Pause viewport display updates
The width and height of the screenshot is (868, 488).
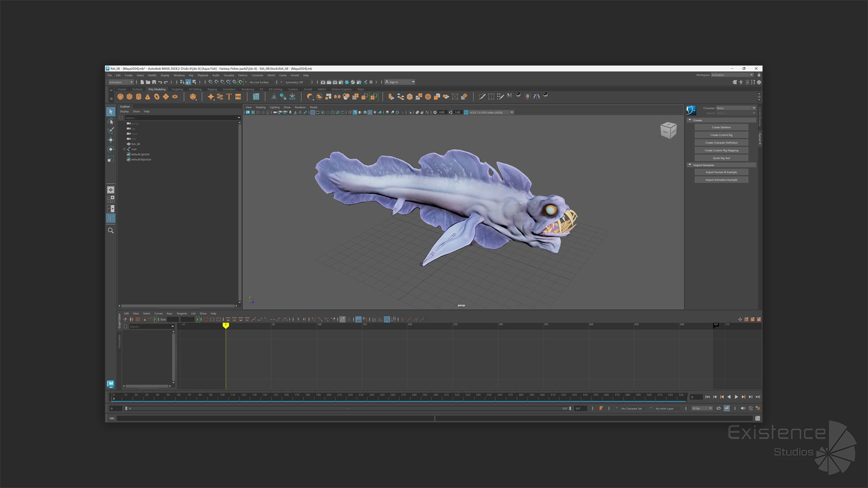click(x=371, y=82)
